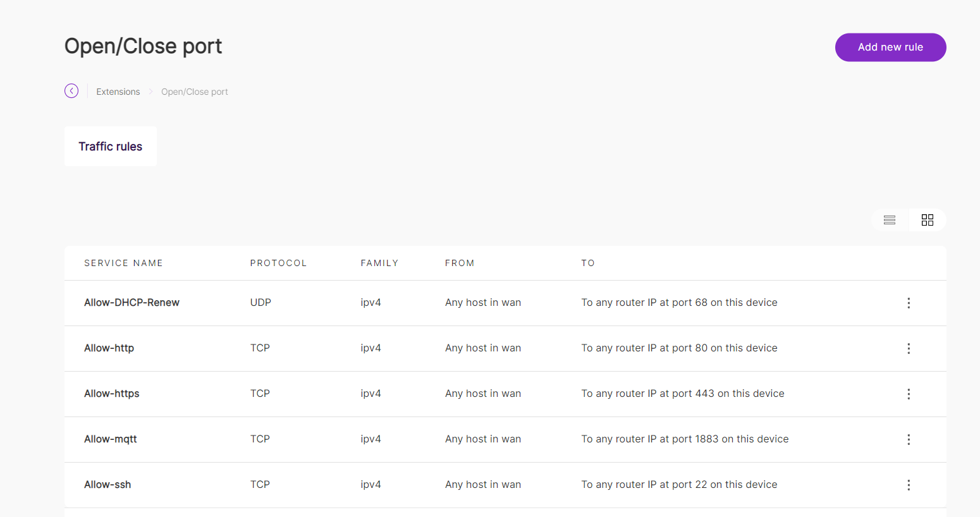Open three-dot menu for Allow-DHCP-Renew rule

coord(909,303)
